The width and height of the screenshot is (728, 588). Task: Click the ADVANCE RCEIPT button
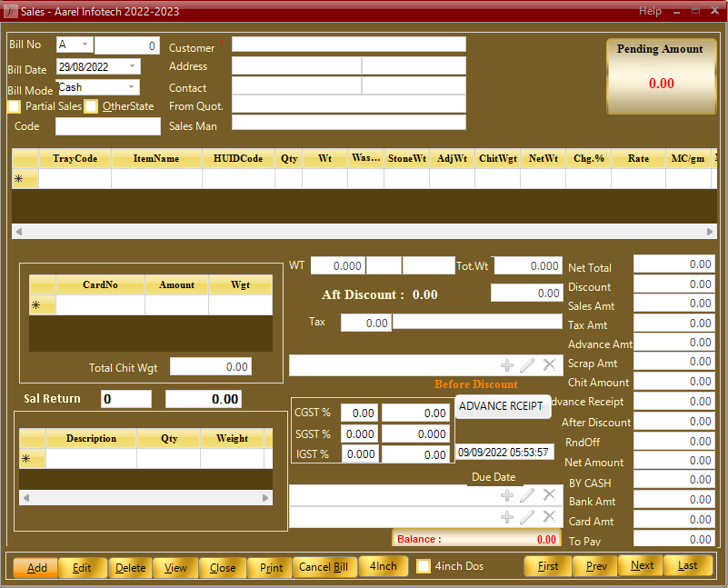(x=501, y=406)
